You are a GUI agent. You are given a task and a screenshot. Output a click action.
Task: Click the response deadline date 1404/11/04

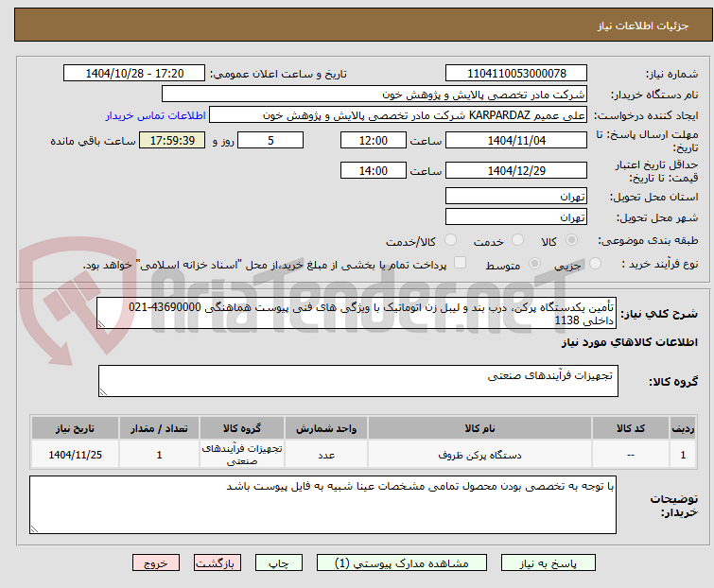pyautogui.click(x=516, y=140)
